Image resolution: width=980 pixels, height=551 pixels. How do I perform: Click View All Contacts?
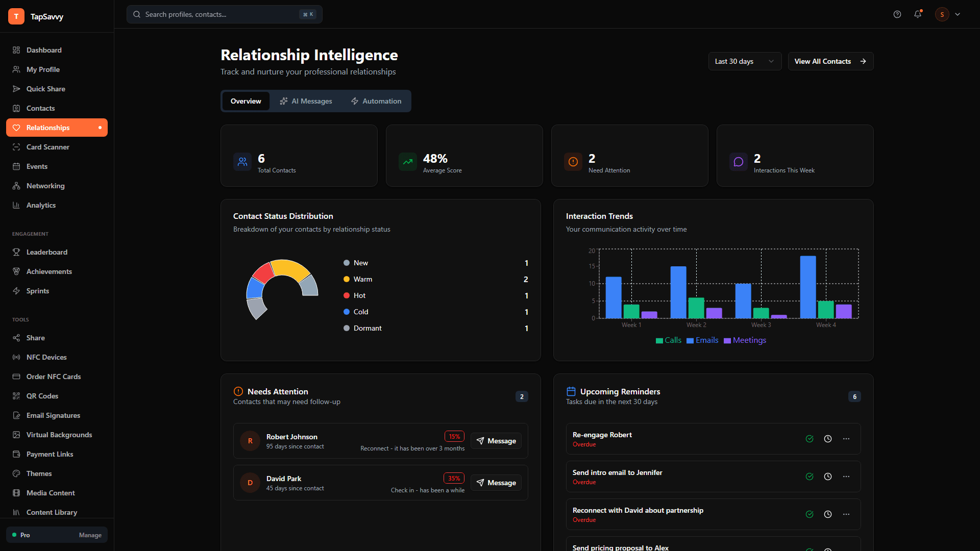829,61
